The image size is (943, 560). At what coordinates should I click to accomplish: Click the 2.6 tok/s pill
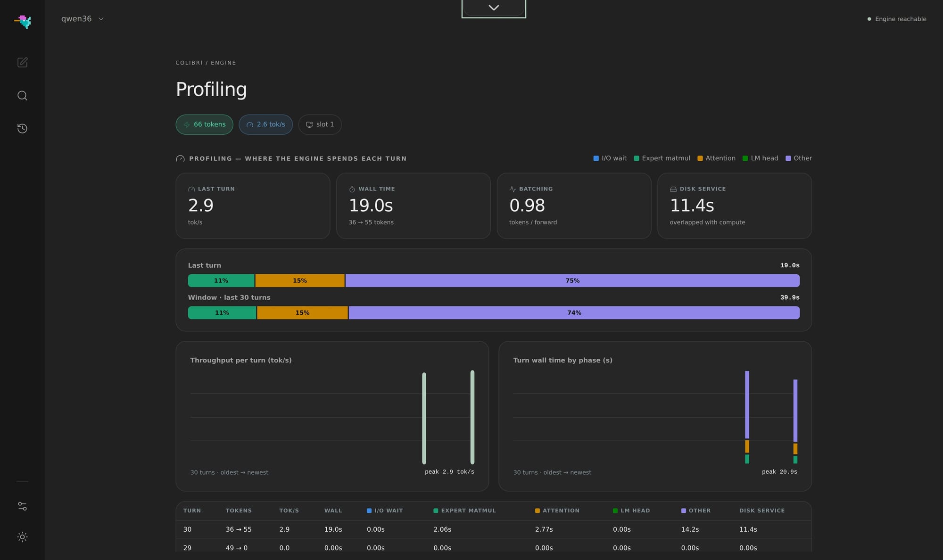(x=265, y=124)
